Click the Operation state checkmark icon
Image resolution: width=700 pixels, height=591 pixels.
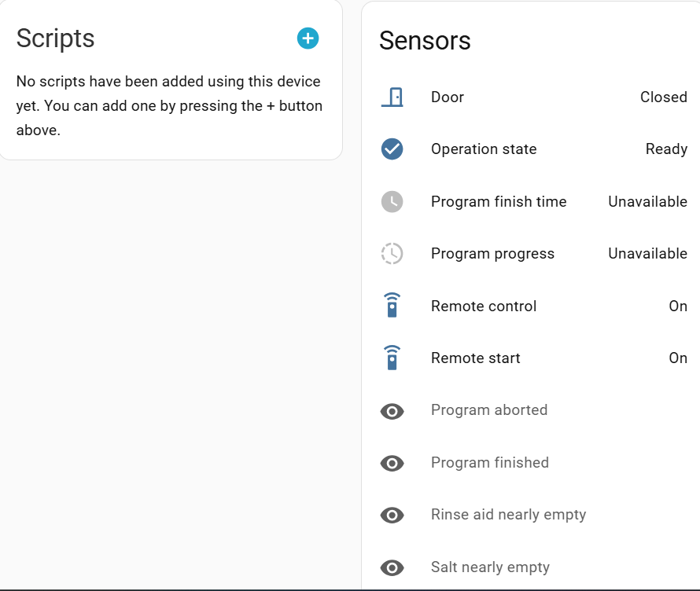(x=392, y=149)
